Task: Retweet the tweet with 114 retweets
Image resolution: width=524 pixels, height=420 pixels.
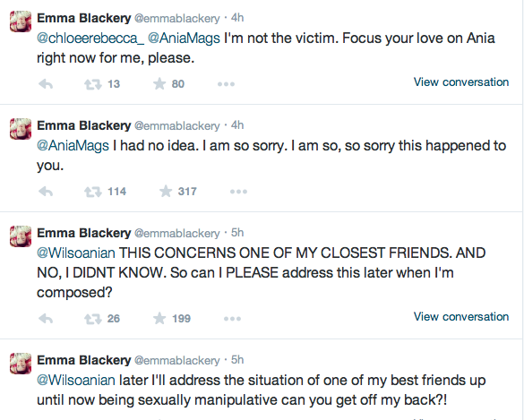Action: (93, 192)
